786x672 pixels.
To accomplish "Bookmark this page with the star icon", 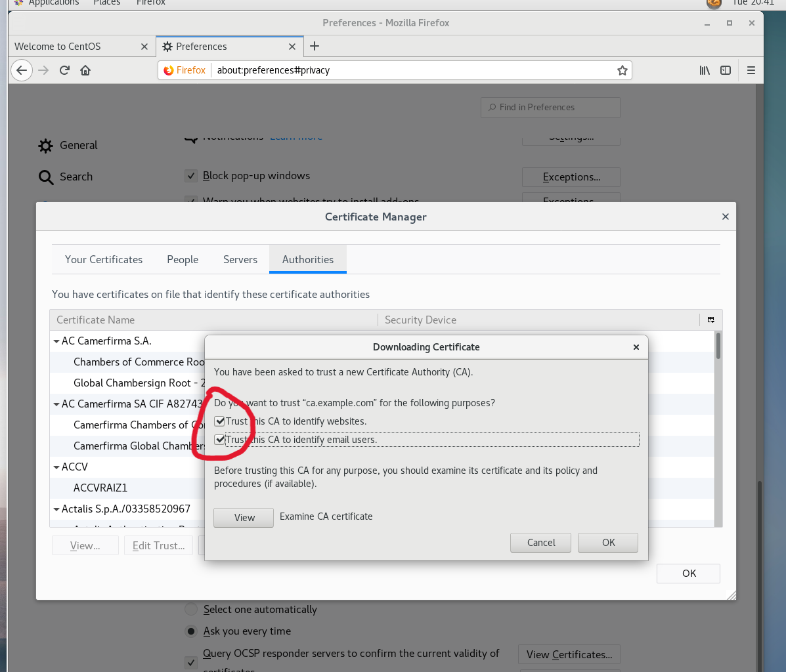I will coord(622,70).
